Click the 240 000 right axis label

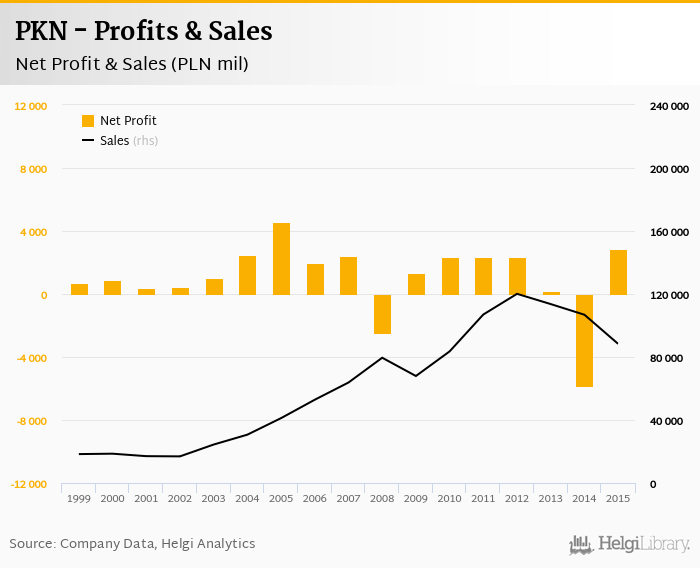click(666, 106)
